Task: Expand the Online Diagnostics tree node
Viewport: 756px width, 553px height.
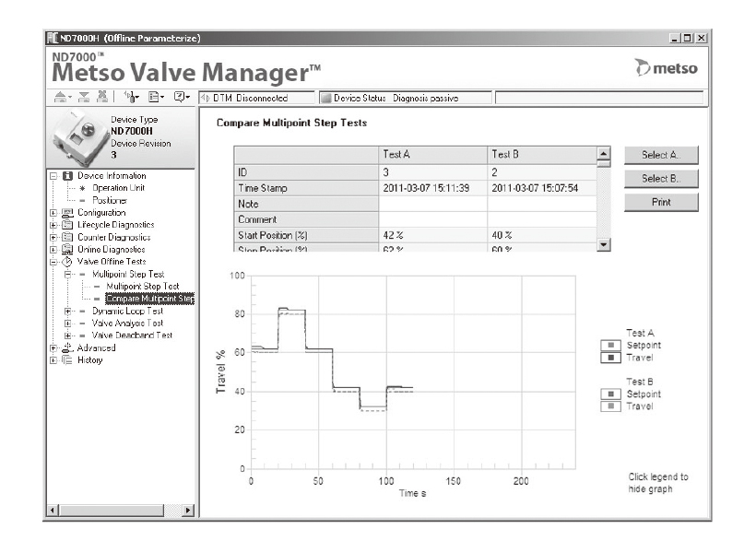Action: pos(53,249)
